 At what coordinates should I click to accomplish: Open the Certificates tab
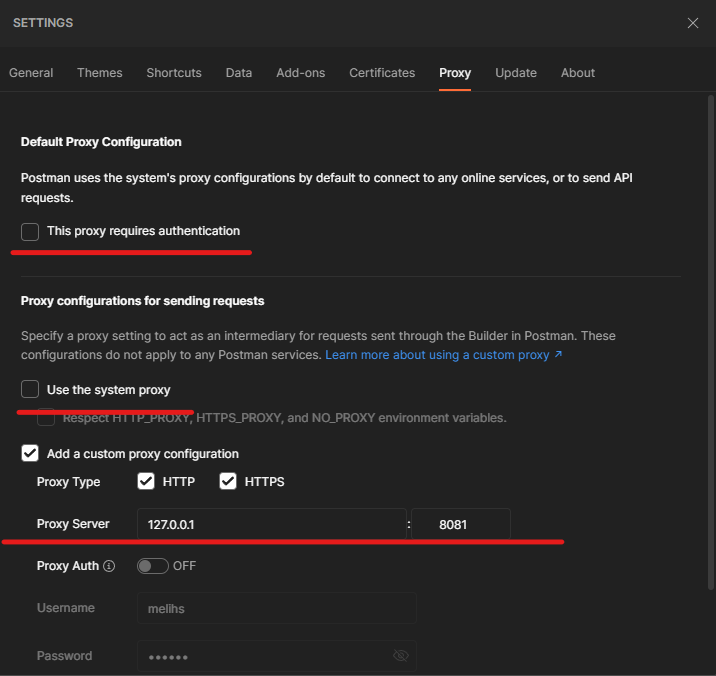tap(382, 73)
